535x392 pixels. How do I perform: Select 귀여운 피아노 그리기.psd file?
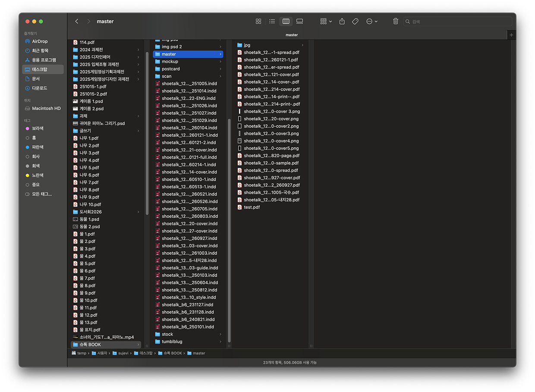106,123
